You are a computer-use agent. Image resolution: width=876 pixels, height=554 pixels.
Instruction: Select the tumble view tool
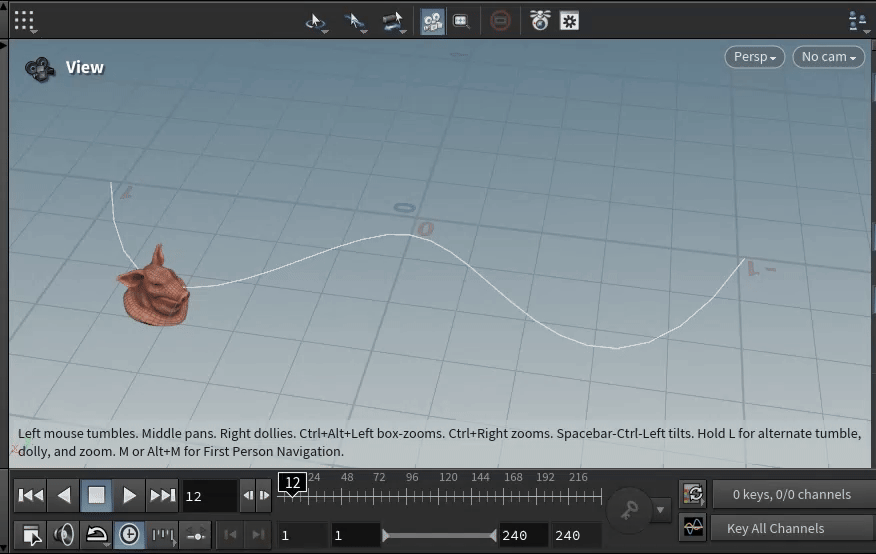click(x=316, y=22)
